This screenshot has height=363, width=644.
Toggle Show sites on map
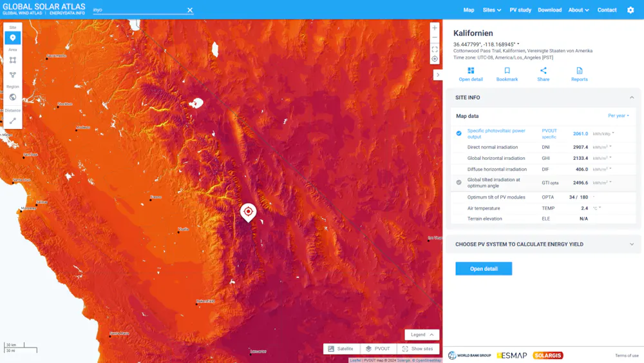point(418,349)
